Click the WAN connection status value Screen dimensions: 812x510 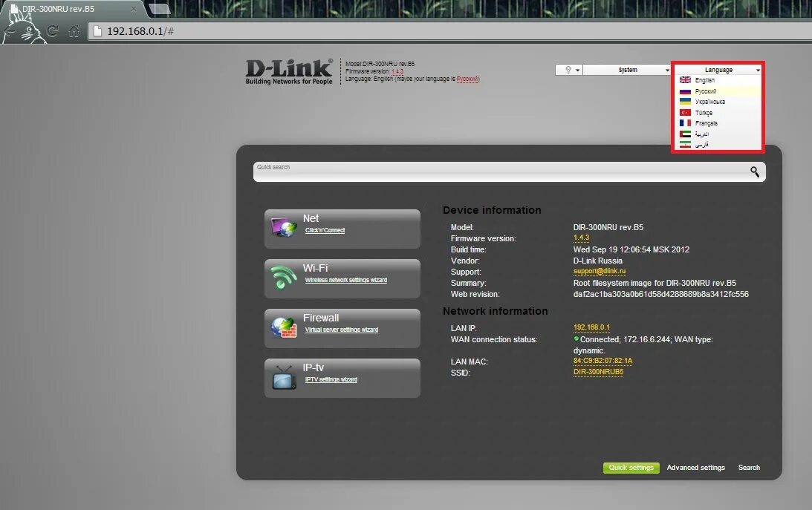pyautogui.click(x=643, y=345)
